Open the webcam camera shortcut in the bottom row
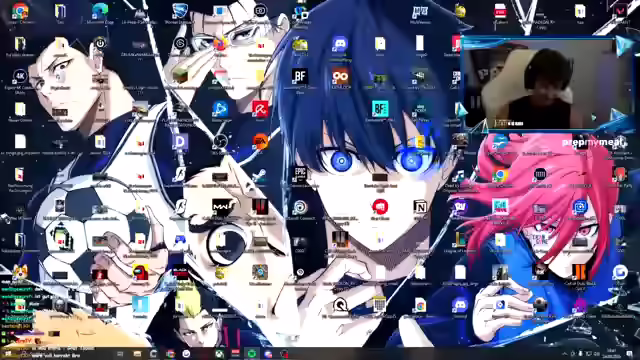Image resolution: width=640 pixels, height=360 pixels. point(540,304)
